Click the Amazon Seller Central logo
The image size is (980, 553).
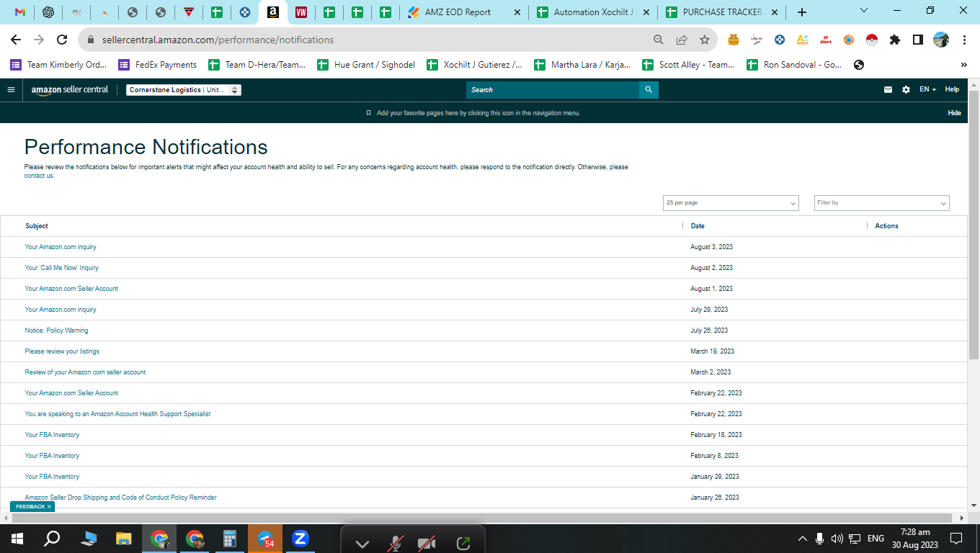(x=70, y=90)
